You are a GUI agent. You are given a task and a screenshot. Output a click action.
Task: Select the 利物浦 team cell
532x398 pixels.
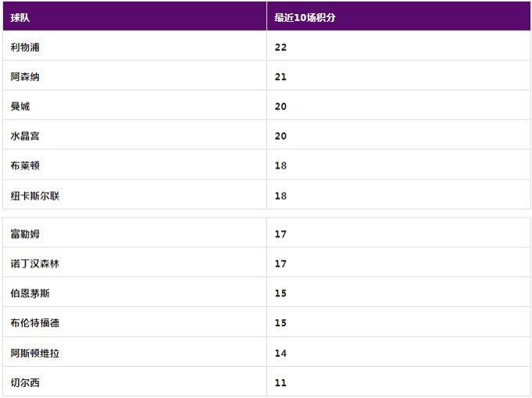point(25,47)
